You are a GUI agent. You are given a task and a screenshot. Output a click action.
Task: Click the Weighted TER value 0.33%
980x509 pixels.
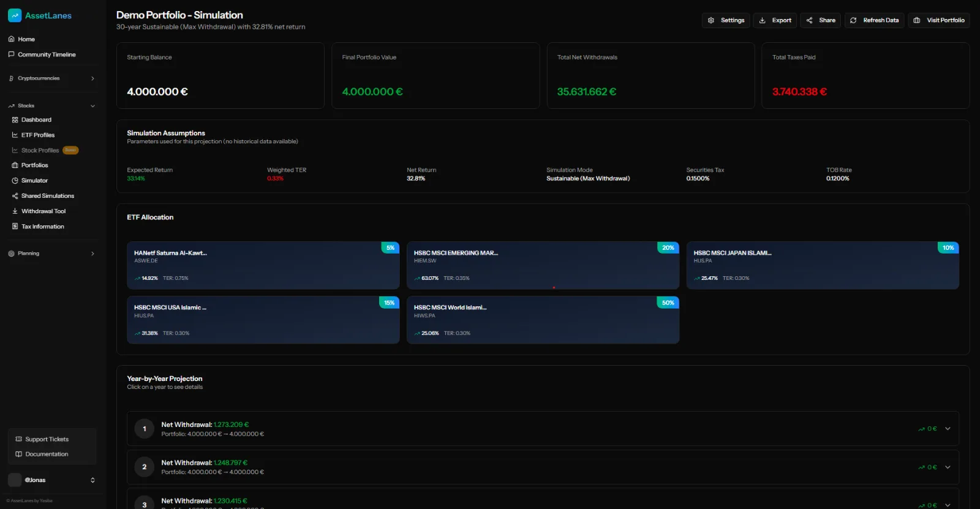[275, 179]
